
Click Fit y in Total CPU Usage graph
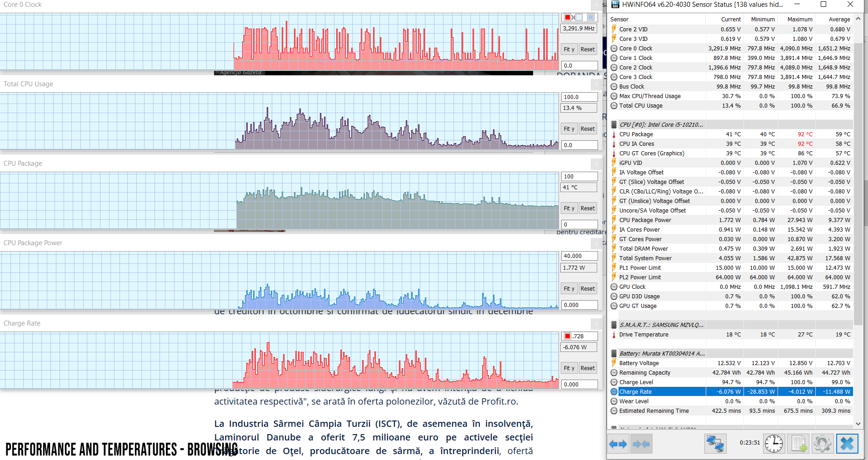pyautogui.click(x=569, y=129)
